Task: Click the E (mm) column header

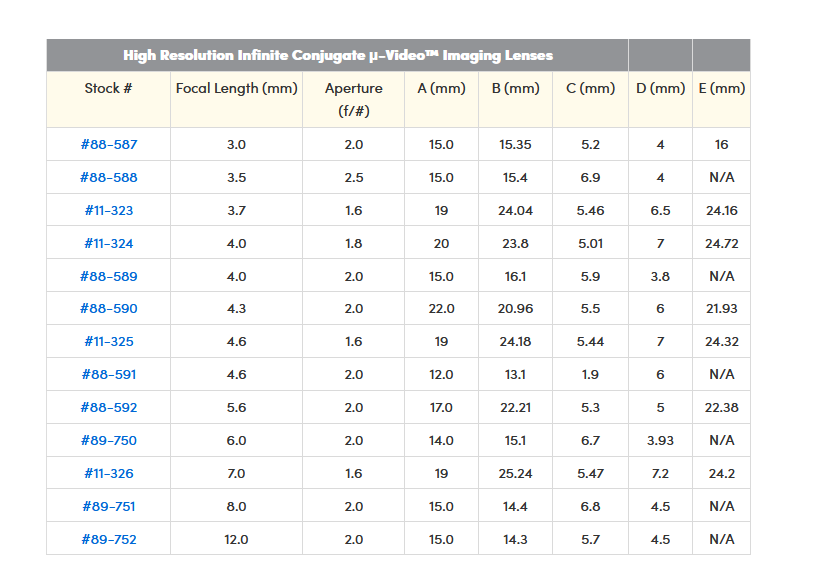Action: 722,88
